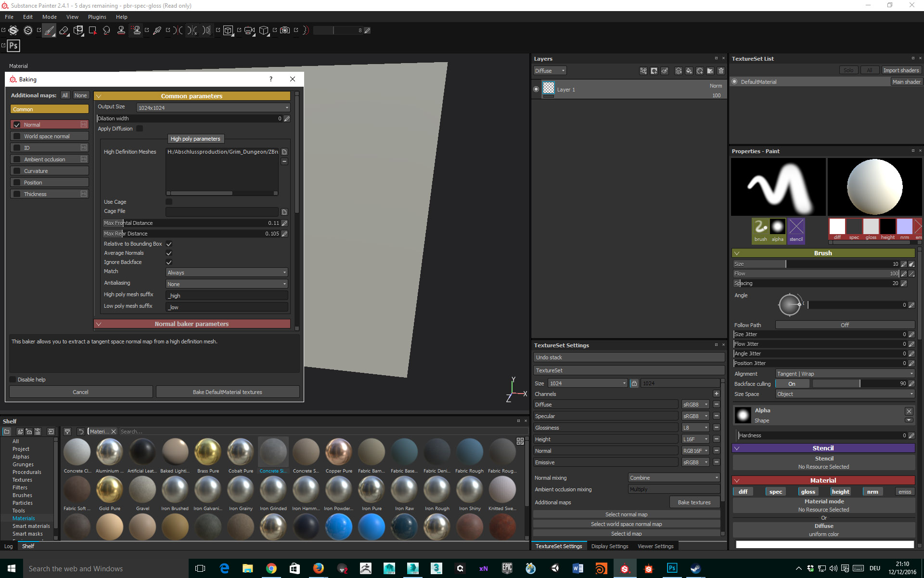Browse for a High Definition Meshes file

coord(284,152)
